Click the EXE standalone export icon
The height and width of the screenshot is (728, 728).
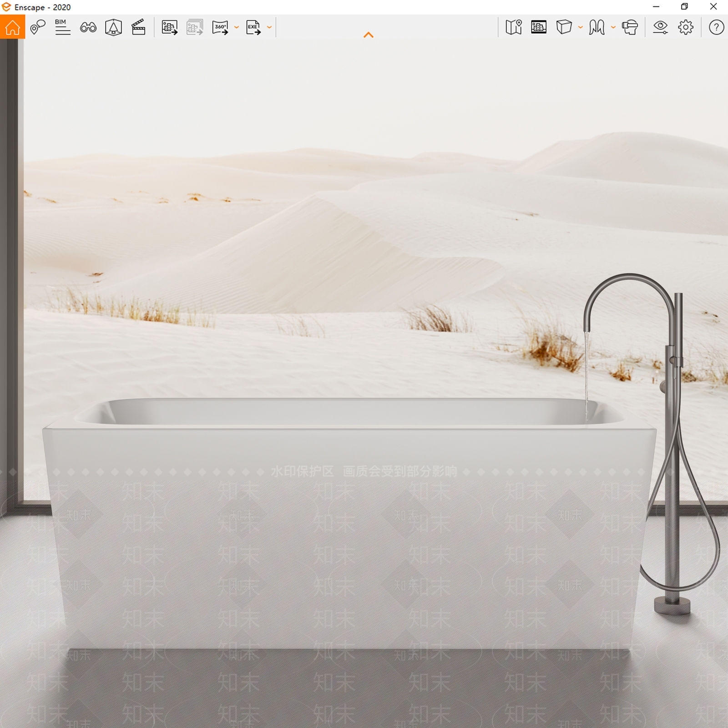click(253, 27)
